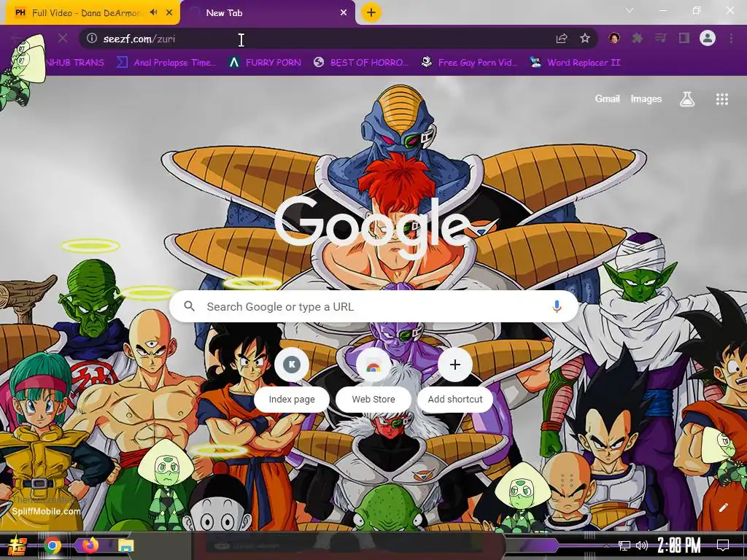
Task: Go to Gmail
Action: 607,99
